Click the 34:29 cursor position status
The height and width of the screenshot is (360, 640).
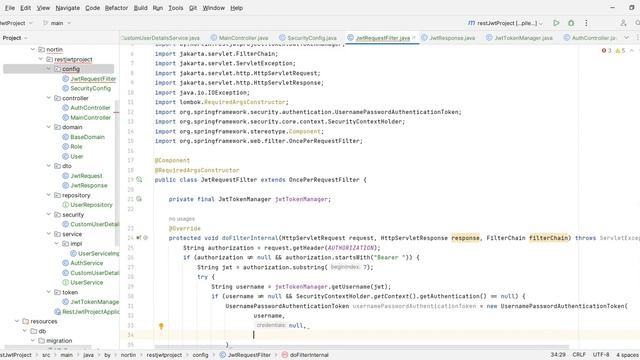point(558,355)
